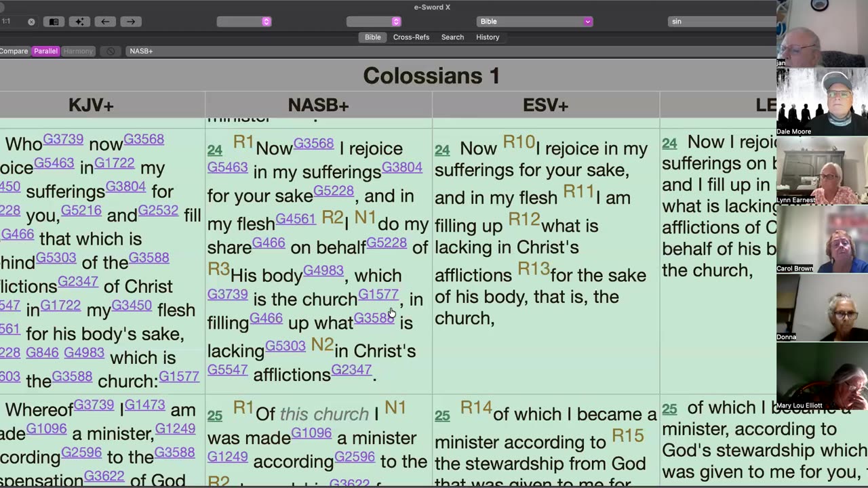Open Strong's G5463 in NASB+ verse 24
Image resolution: width=868 pixels, height=488 pixels.
(227, 167)
